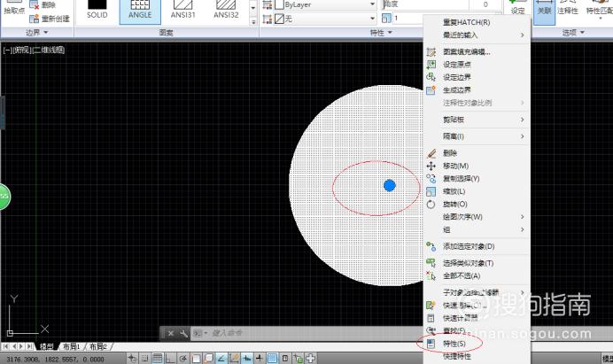Click the 删除 boundary remove button
Viewport: 613px width, 364px height.
(43, 4)
